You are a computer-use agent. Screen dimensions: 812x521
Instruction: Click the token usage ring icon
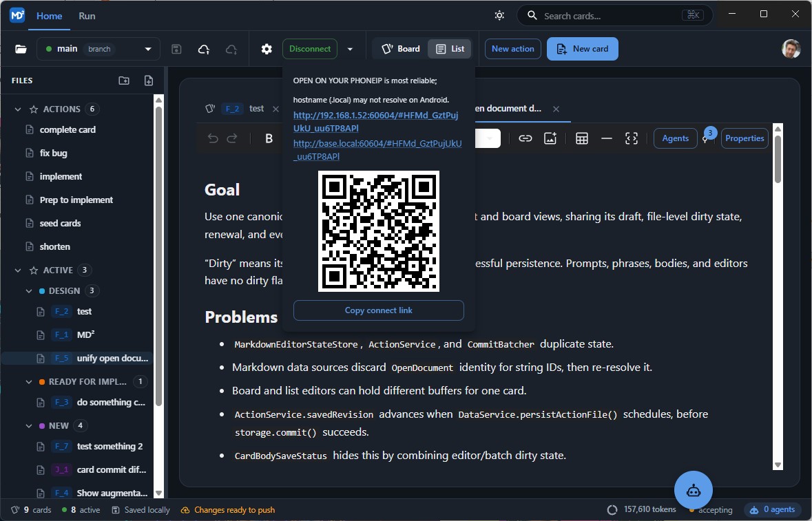pos(612,509)
